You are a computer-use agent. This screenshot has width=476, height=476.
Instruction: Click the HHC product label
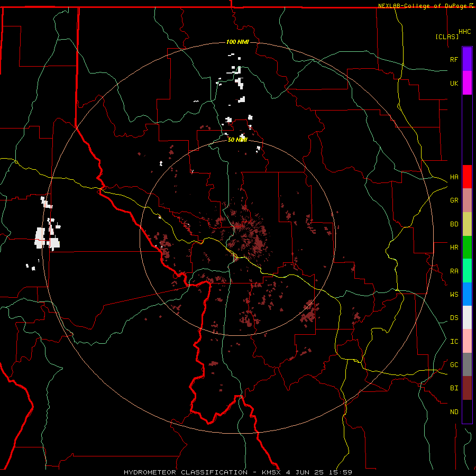(x=464, y=32)
